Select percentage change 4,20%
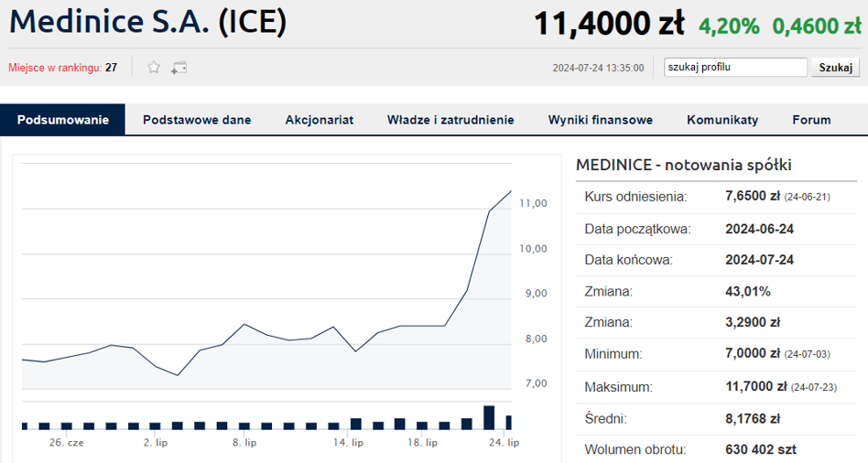Viewport: 868px width, 463px height. tap(729, 26)
